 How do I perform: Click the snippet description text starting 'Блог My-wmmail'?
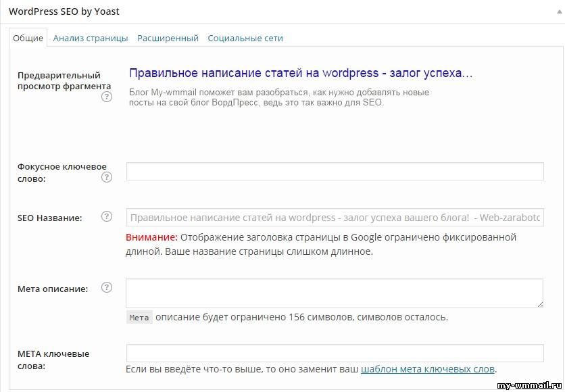[279, 97]
